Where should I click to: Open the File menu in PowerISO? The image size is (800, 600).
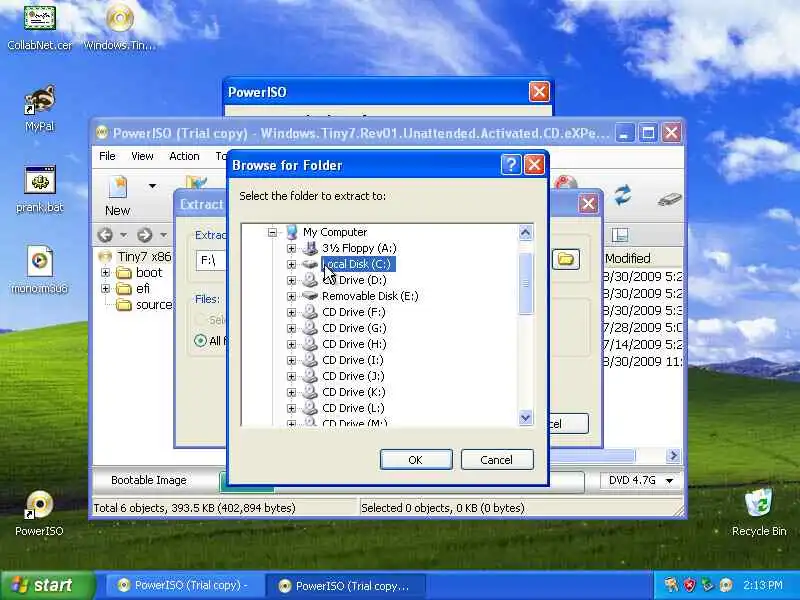point(107,156)
